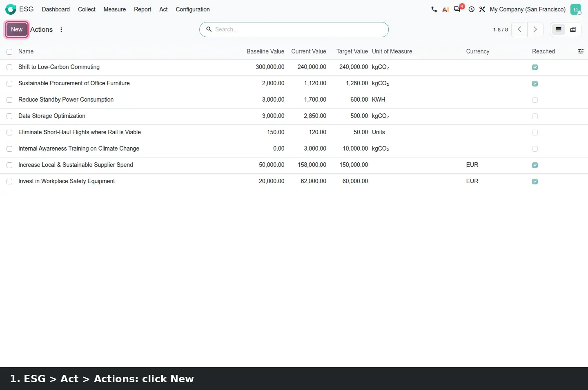Select Reduce Standby Power Consumption row checkbox
588x390 pixels.
9,100
